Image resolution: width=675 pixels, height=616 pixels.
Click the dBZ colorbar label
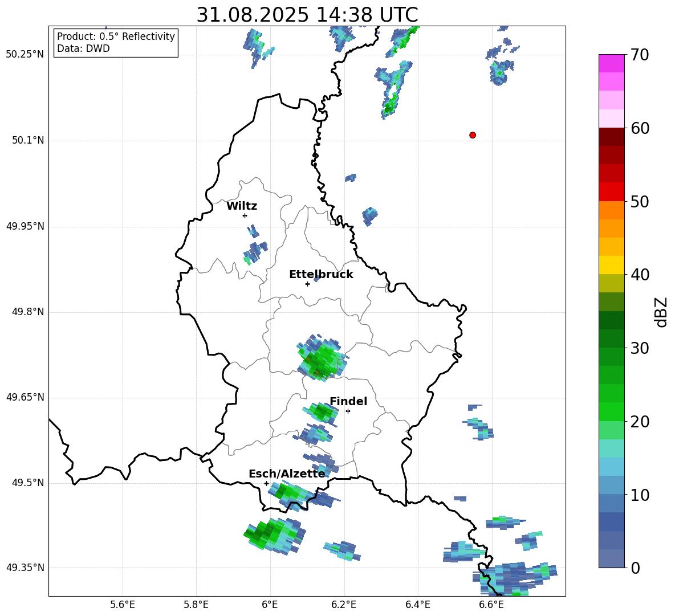tap(660, 312)
